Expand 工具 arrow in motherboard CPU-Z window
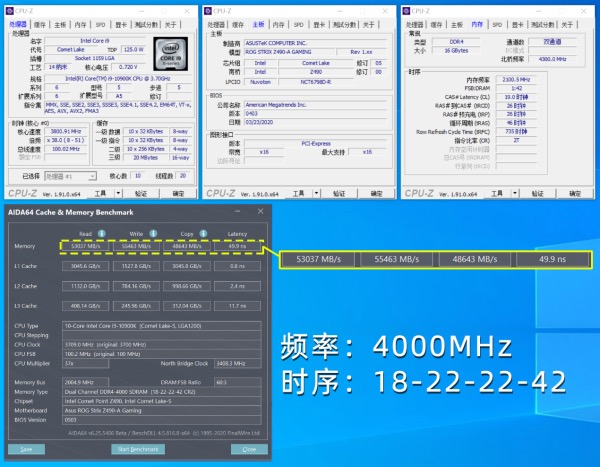The width and height of the screenshot is (600, 467). 316,193
